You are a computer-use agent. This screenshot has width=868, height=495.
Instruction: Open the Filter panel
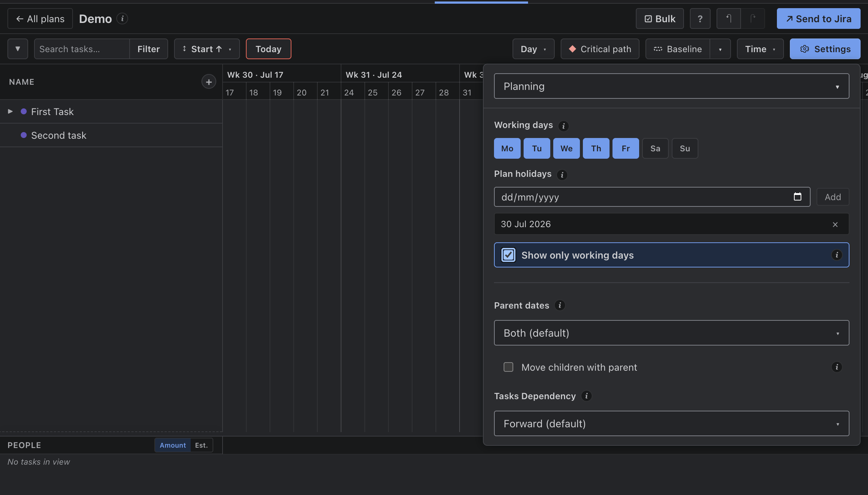tap(148, 49)
